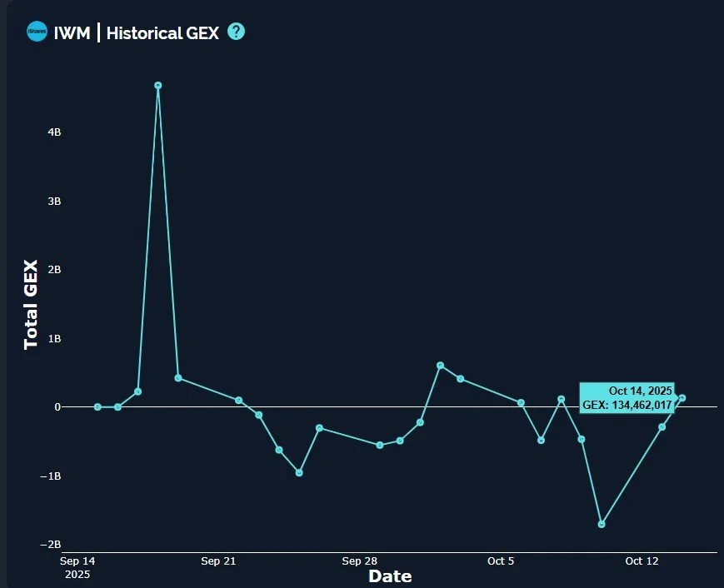The width and height of the screenshot is (724, 588).
Task: Click the '1B' y-axis label
Action: [54, 339]
